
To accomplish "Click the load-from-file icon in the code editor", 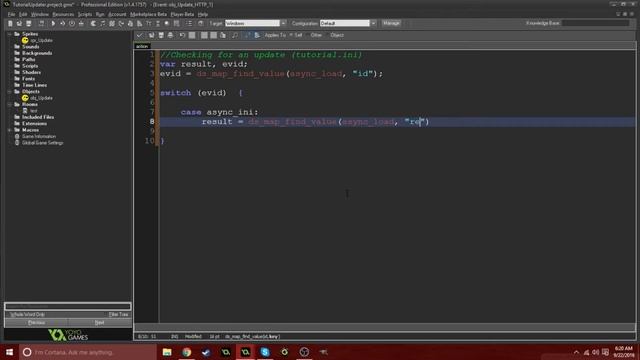I will (x=151, y=35).
